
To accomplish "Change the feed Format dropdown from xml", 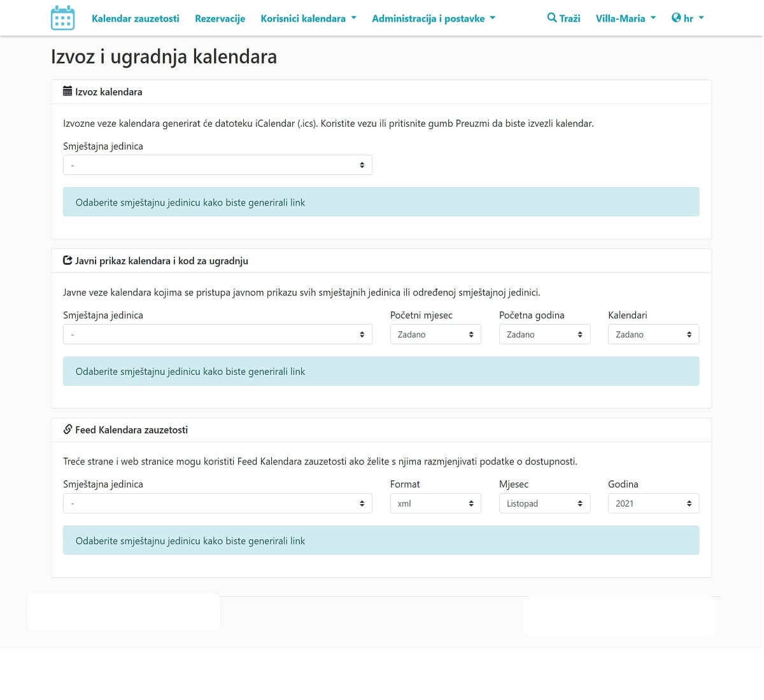I will (435, 504).
